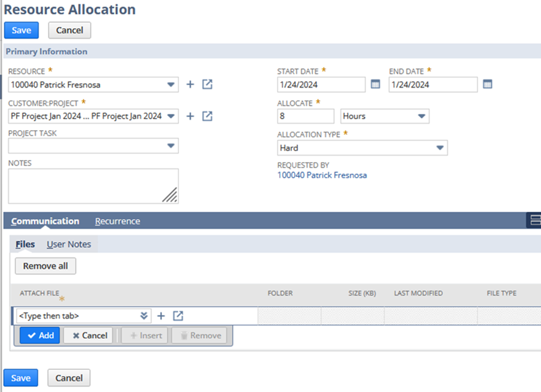The image size is (541, 392).
Task: Open Customer:Project record popup icon
Action: point(208,116)
